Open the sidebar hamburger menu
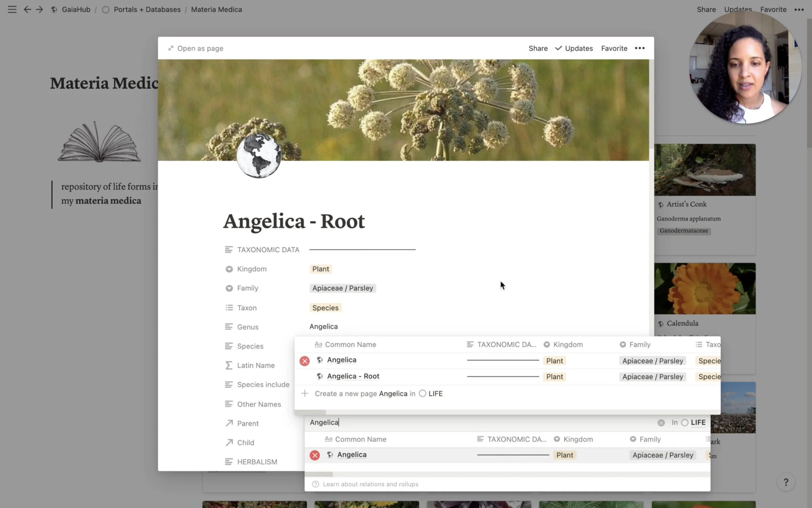 [12, 9]
